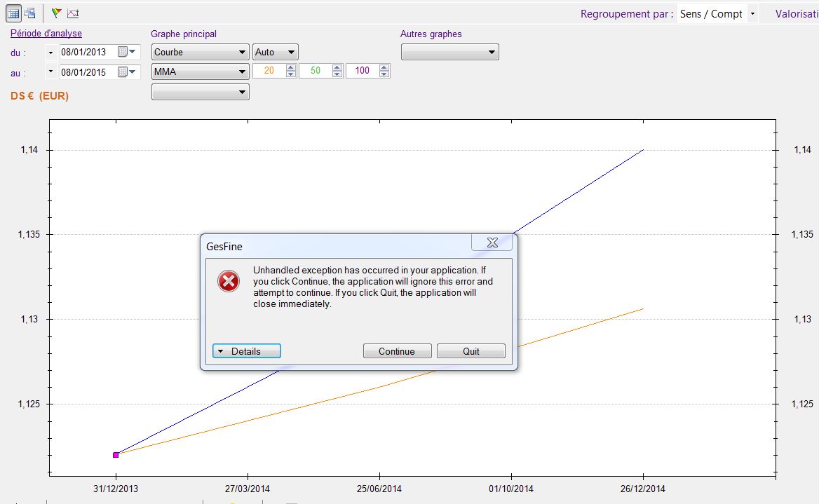Click the red error icon in the dialog
This screenshot has height=504, width=819.
click(x=229, y=282)
